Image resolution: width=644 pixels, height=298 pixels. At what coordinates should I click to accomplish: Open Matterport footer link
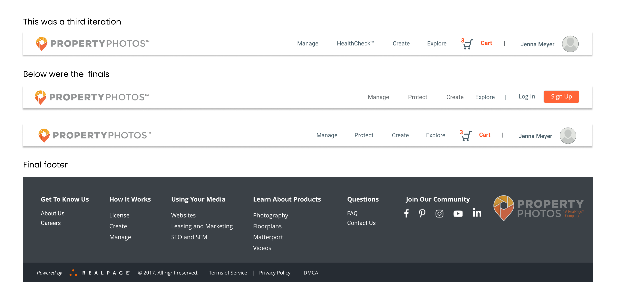click(x=268, y=237)
